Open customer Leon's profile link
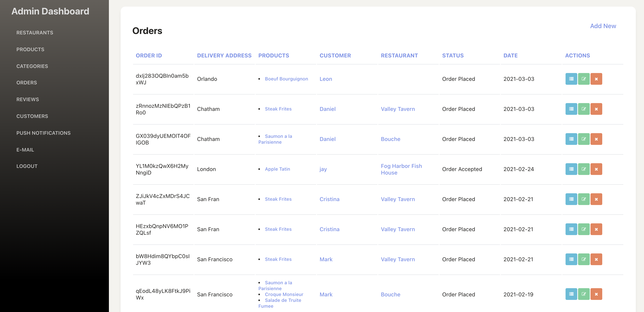 point(326,79)
